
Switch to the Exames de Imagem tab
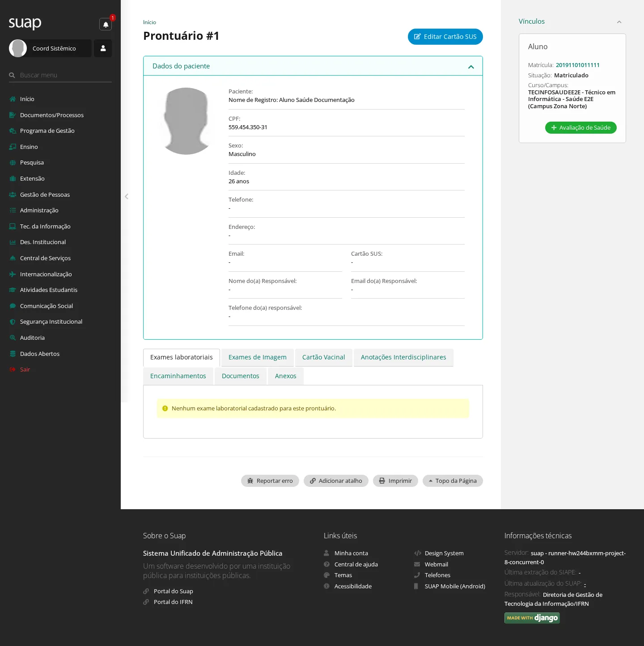pyautogui.click(x=258, y=358)
